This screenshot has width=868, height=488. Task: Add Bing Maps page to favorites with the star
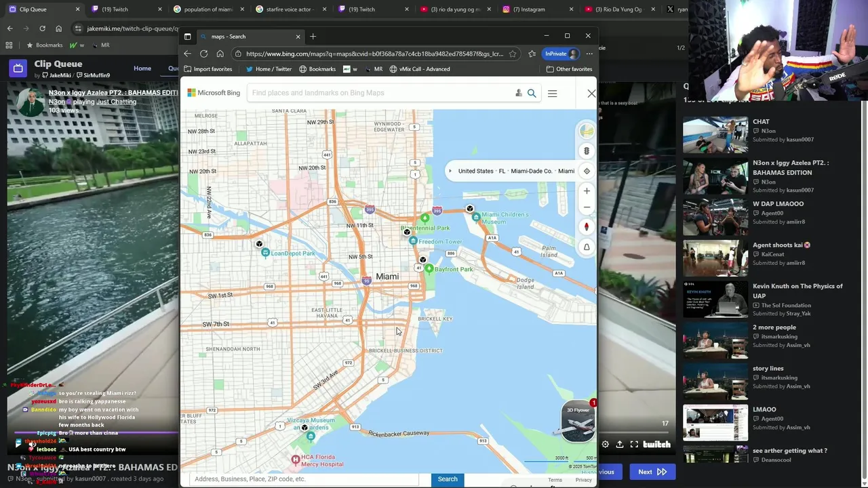point(513,54)
